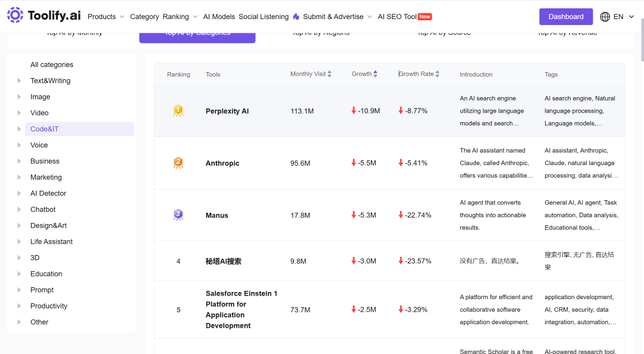Expand the Other category arrow

coord(19,322)
